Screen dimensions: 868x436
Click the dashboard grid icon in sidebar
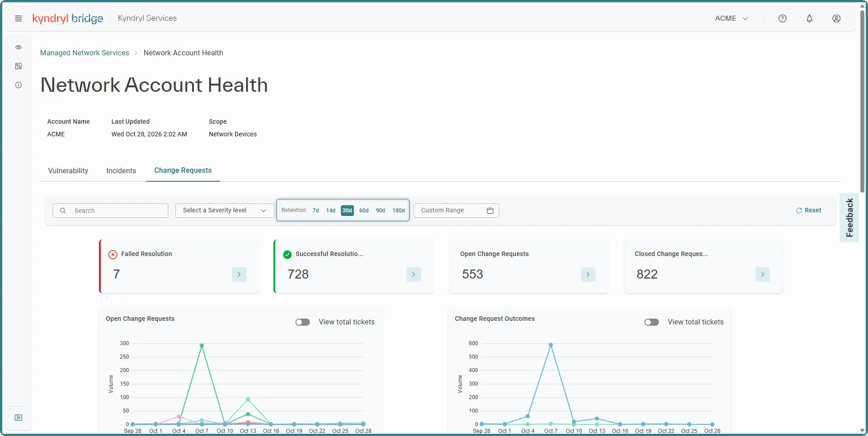tap(18, 66)
